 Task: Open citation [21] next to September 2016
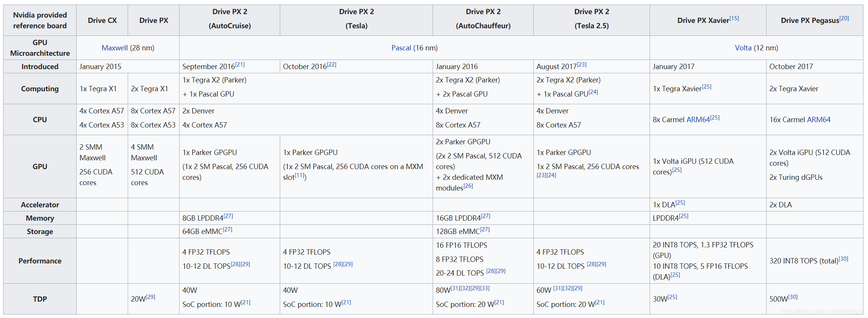pyautogui.click(x=240, y=64)
